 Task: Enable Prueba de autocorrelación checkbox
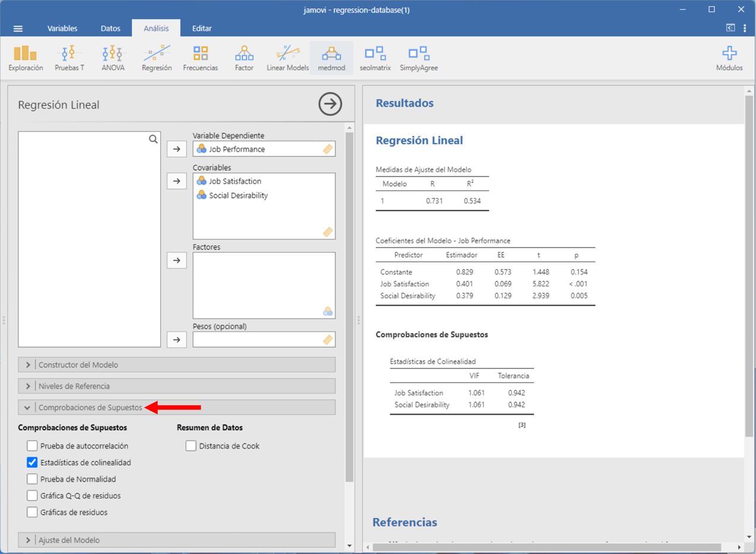32,446
